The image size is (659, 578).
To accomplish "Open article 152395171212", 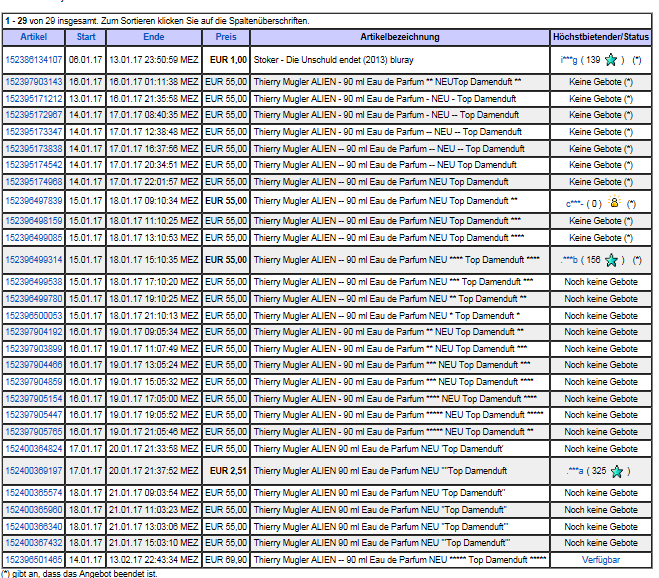I will pos(34,99).
